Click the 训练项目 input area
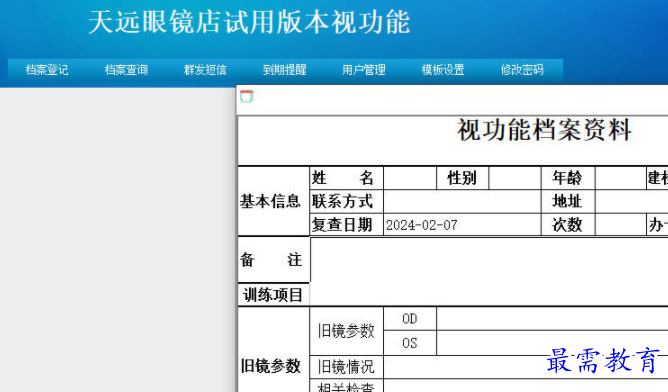 tap(489, 294)
